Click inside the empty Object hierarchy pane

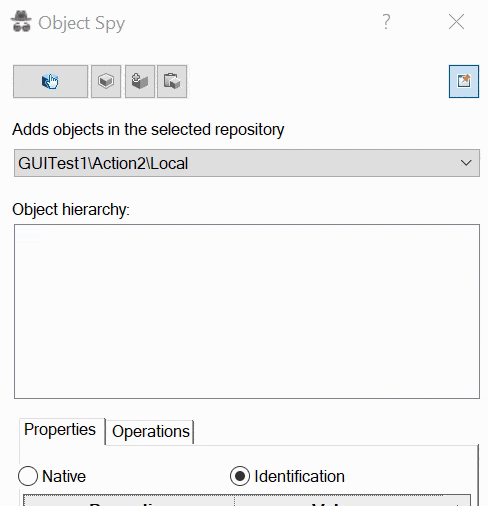247,311
